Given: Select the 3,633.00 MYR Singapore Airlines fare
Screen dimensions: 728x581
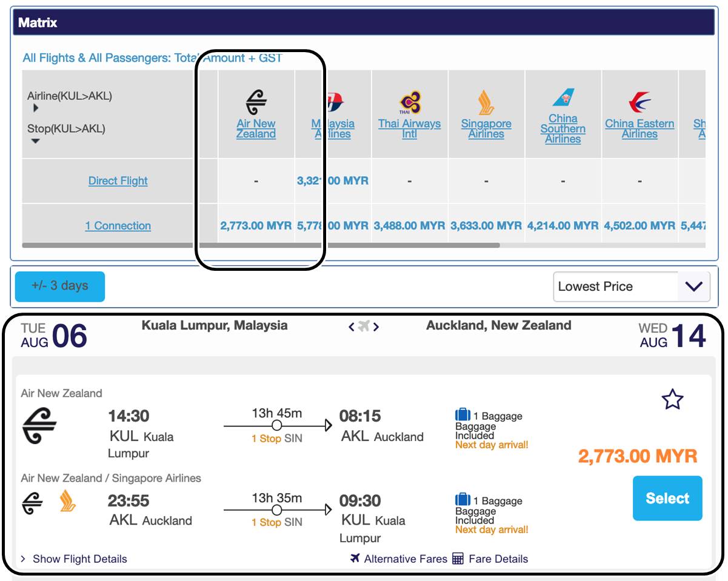Looking at the screenshot, I should click(x=486, y=225).
